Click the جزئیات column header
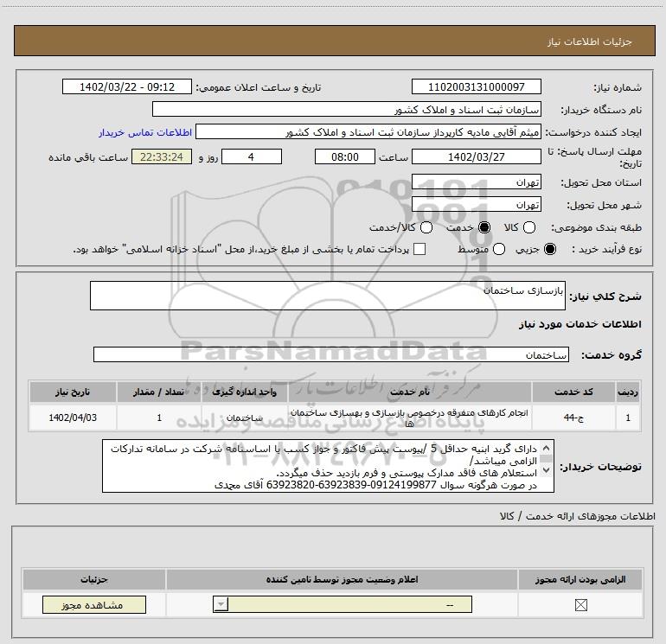The width and height of the screenshot is (666, 644). [x=94, y=579]
